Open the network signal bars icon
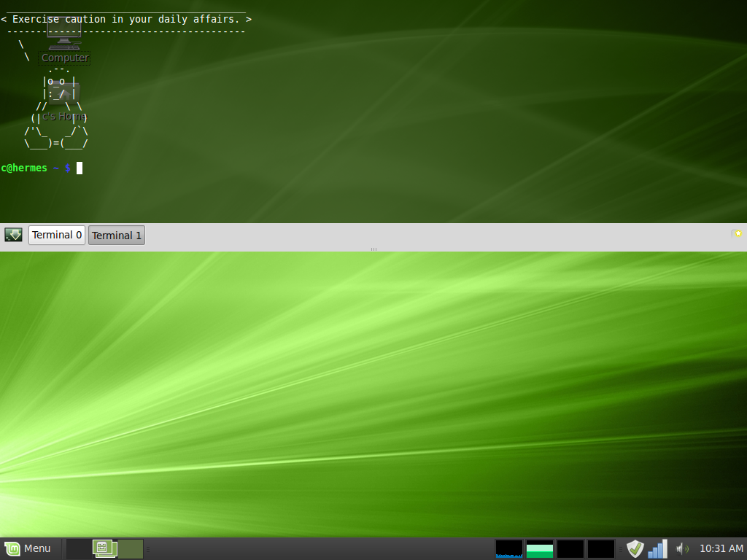 tap(657, 548)
